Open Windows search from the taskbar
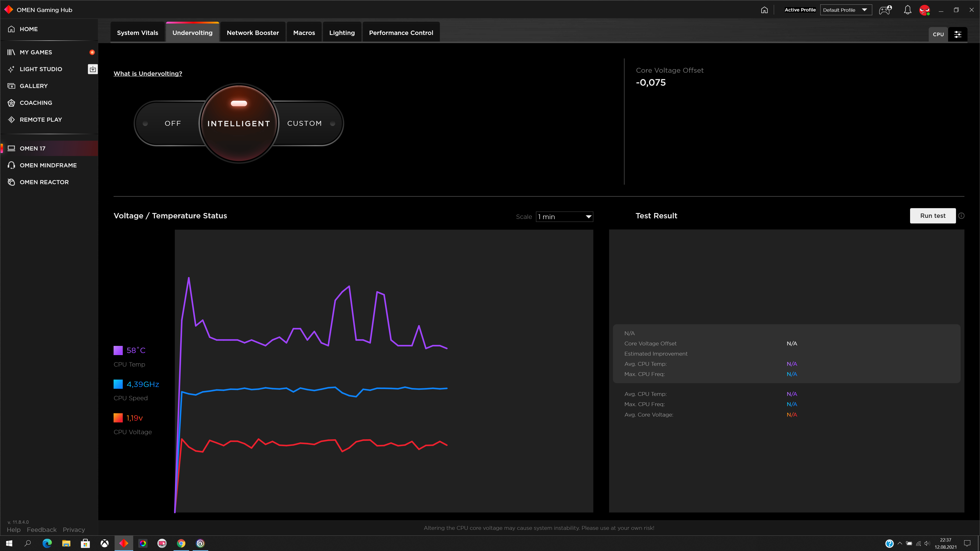This screenshot has width=980, height=551. pyautogui.click(x=28, y=543)
